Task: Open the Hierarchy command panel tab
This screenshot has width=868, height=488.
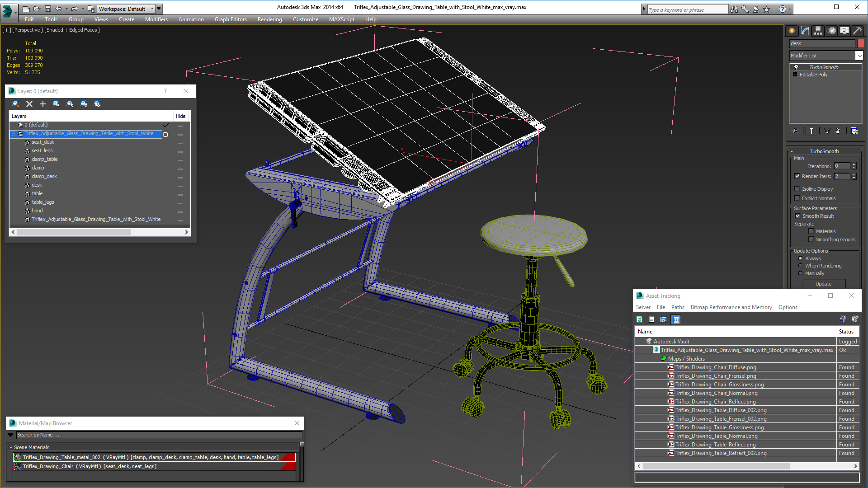Action: coord(818,31)
